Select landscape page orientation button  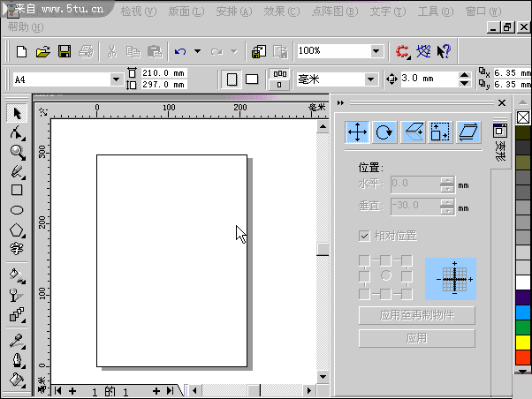[252, 79]
